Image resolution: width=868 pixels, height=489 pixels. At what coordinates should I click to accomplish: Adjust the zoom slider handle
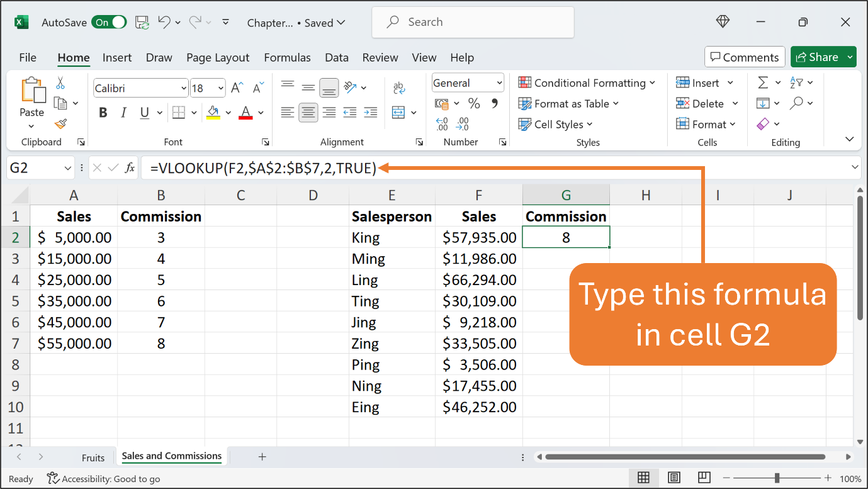778,478
